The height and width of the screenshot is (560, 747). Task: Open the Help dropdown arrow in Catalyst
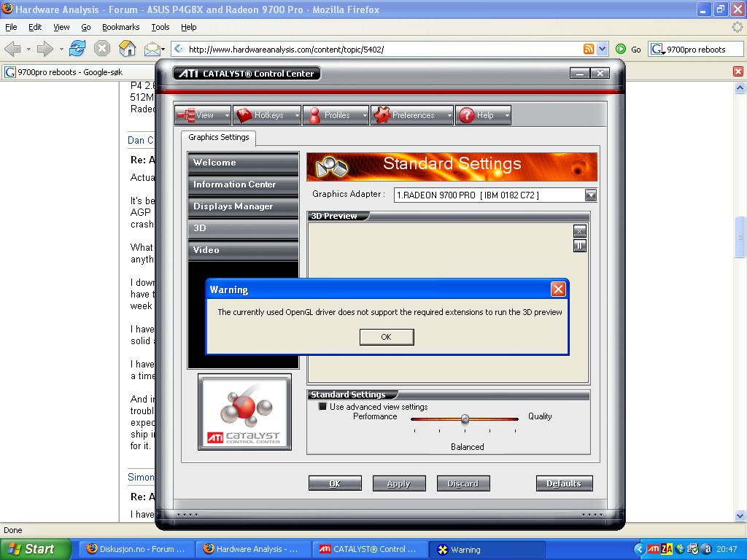507,115
